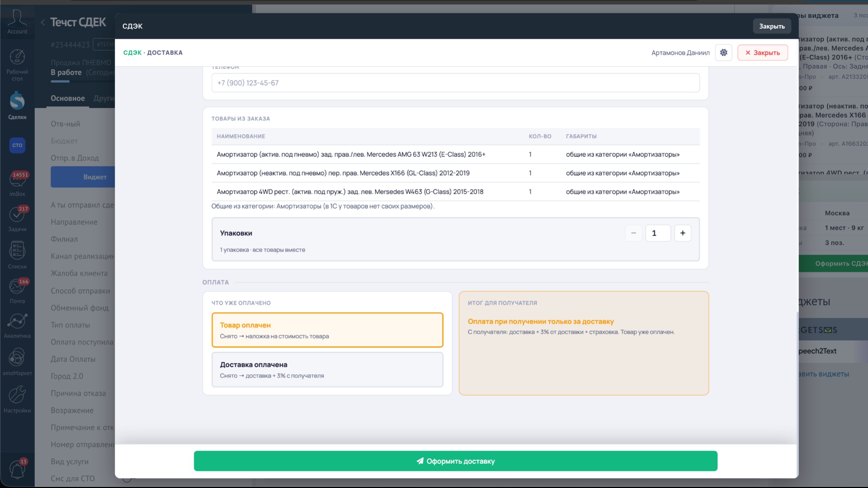Viewport: 868px width, 488px height.
Task: Open notifications bell icon in sidebar
Action: (x=17, y=469)
